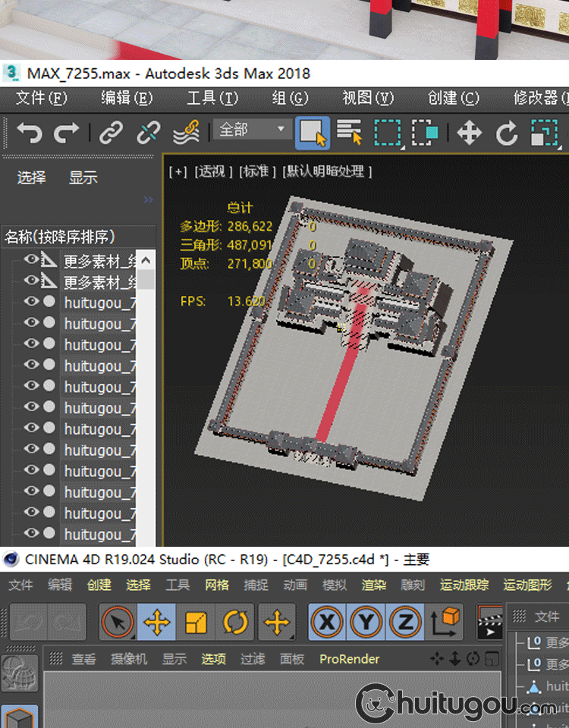Click Cinema 4D viewport rotate-view icon

(473, 658)
